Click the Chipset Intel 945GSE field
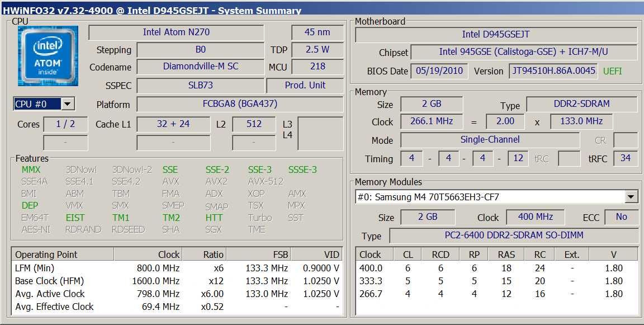Image resolution: width=644 pixels, height=325 pixels. click(524, 52)
